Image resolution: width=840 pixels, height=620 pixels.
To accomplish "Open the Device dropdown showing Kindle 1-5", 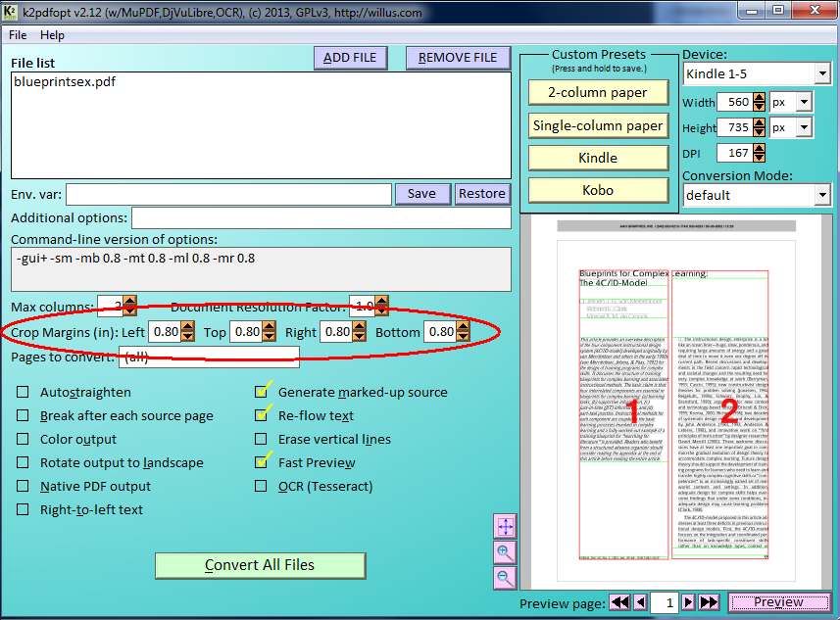I will point(757,73).
